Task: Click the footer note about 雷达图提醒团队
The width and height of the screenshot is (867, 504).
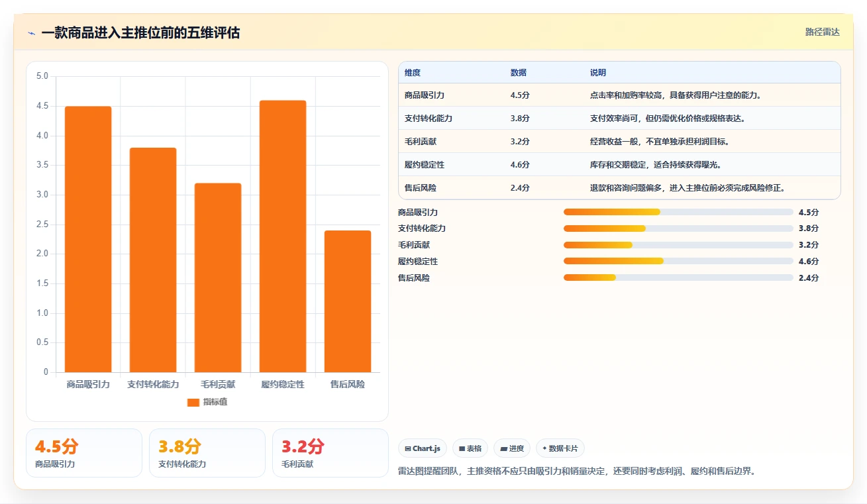Action: (577, 472)
